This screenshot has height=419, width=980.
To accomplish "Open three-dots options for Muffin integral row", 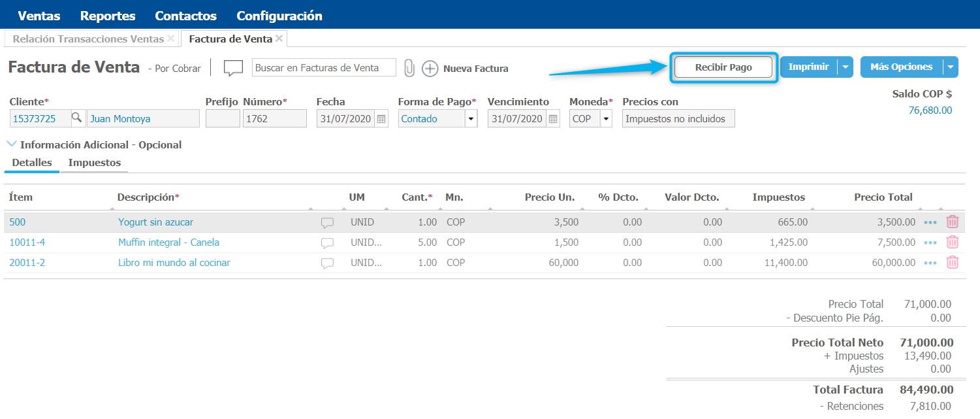I will pyautogui.click(x=930, y=243).
